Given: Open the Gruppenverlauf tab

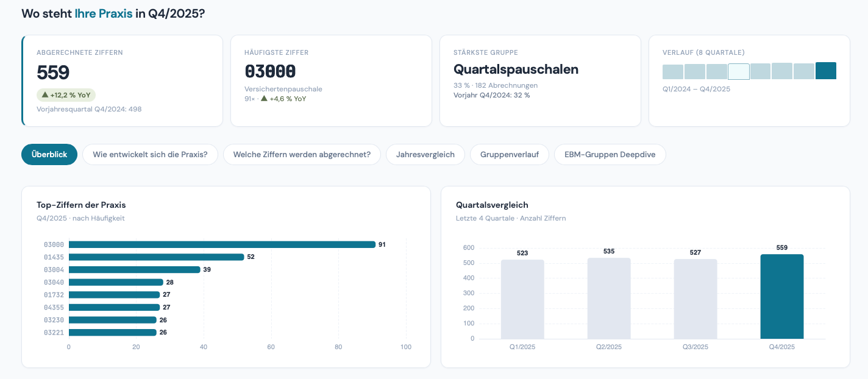Looking at the screenshot, I should point(509,154).
